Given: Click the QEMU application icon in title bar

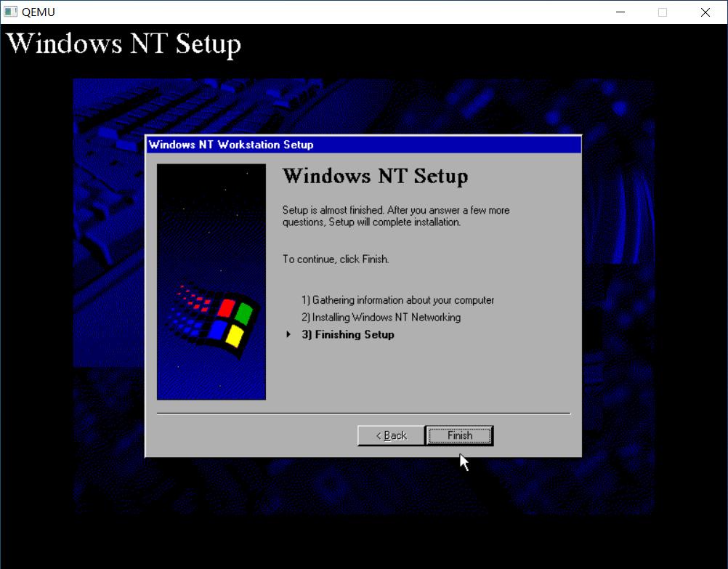Looking at the screenshot, I should click(x=10, y=12).
